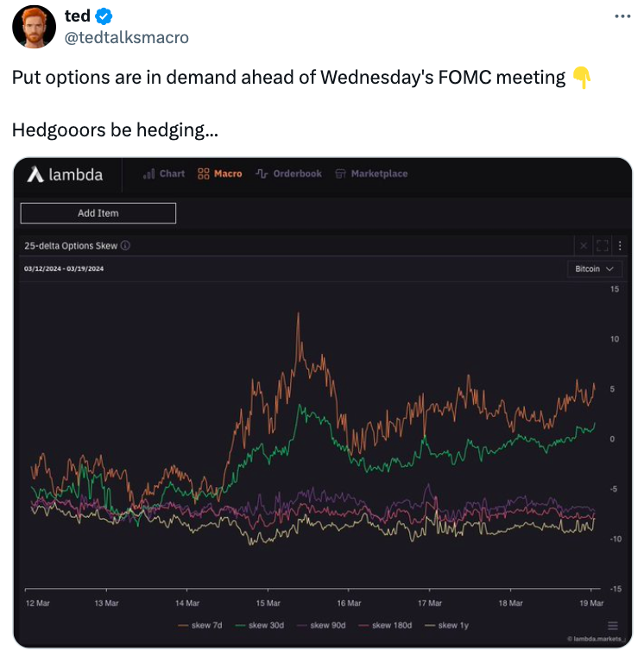
Task: Click the blue verified badge beside ted
Action: (104, 16)
